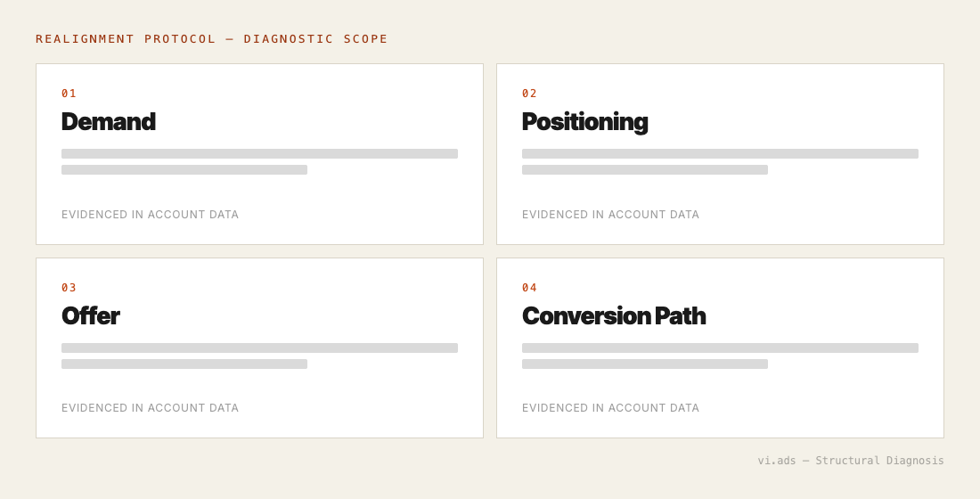Click the short placeholder bar in Conversion Path card
Viewport: 980px width, 499px height.
[x=645, y=364]
